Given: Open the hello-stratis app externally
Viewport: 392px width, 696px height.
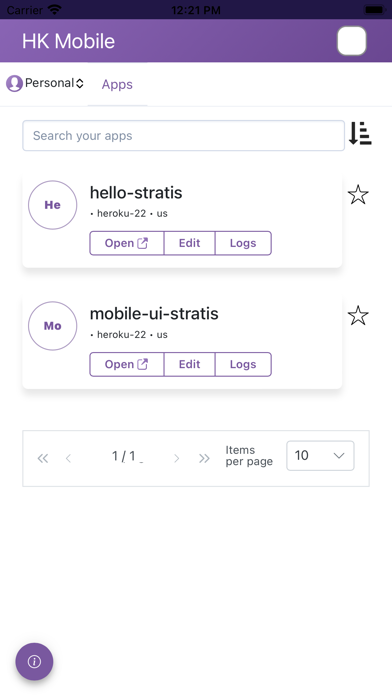Looking at the screenshot, I should (127, 243).
